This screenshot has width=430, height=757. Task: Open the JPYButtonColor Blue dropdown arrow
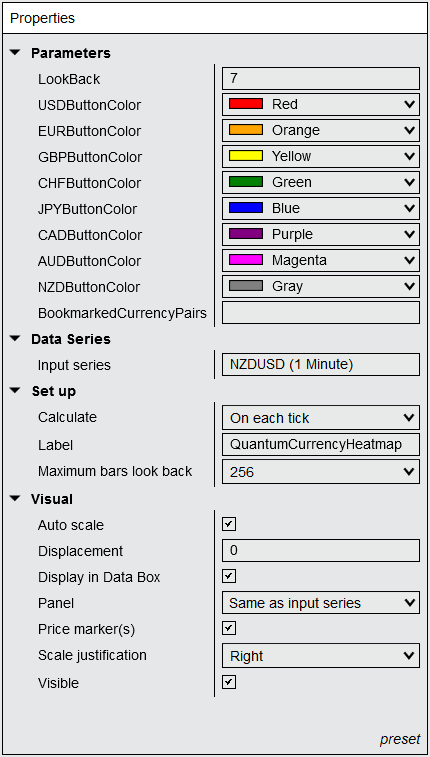pyautogui.click(x=409, y=208)
